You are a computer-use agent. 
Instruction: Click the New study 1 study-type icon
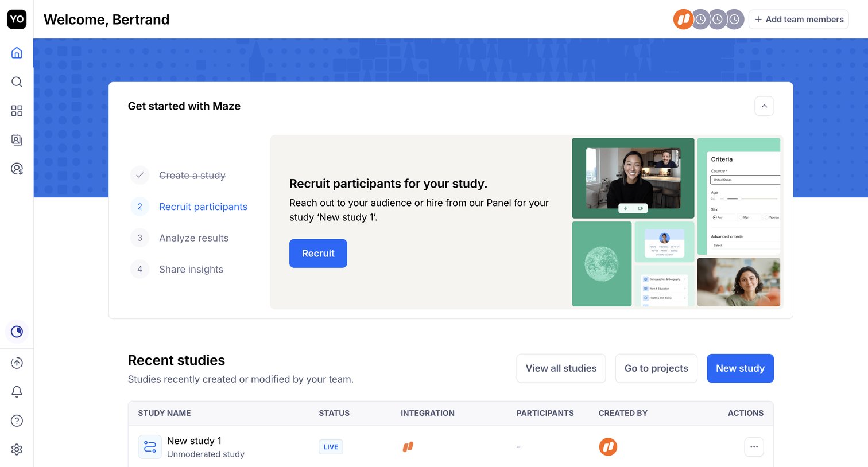click(150, 447)
